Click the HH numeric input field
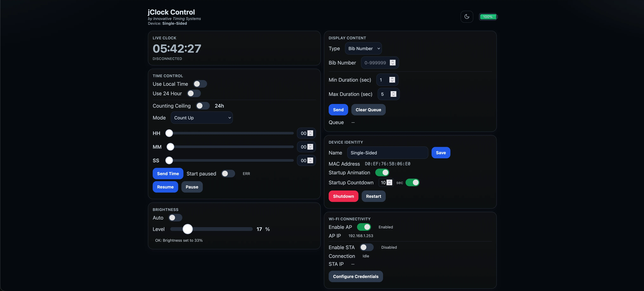644x291 pixels. [306, 133]
